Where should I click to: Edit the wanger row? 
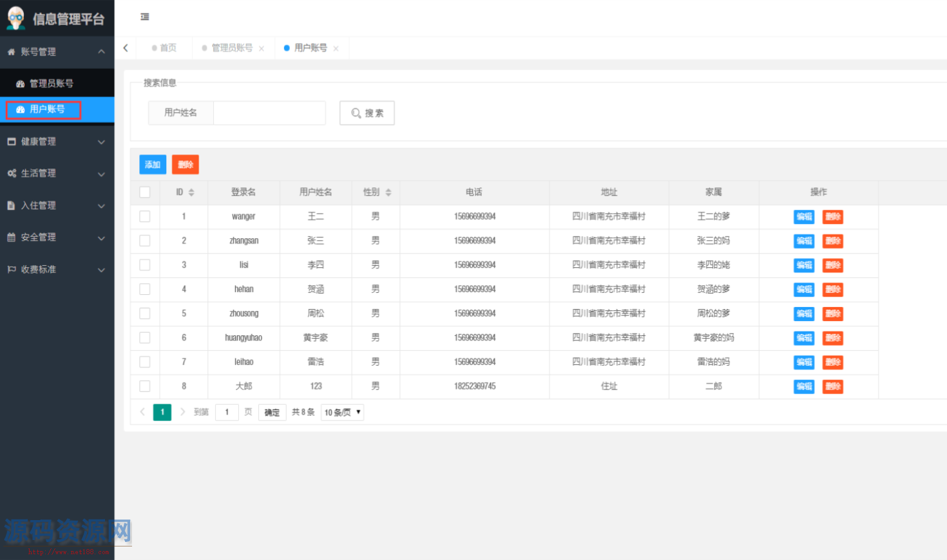click(804, 217)
